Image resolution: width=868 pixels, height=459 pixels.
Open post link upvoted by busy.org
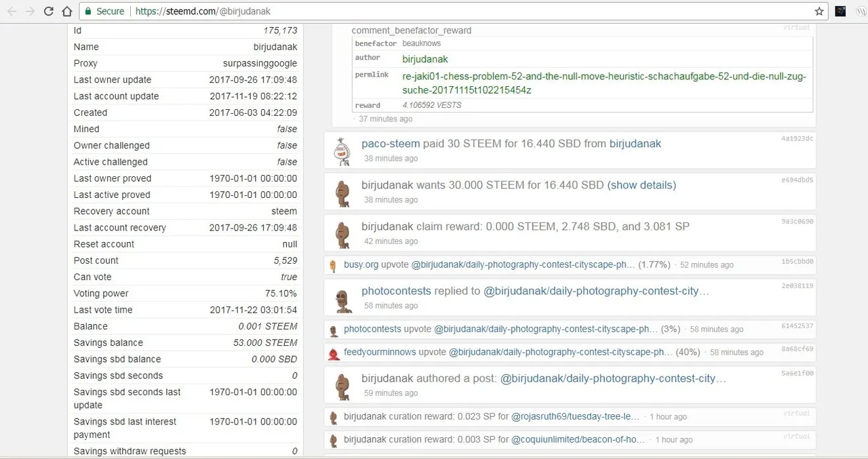[524, 264]
